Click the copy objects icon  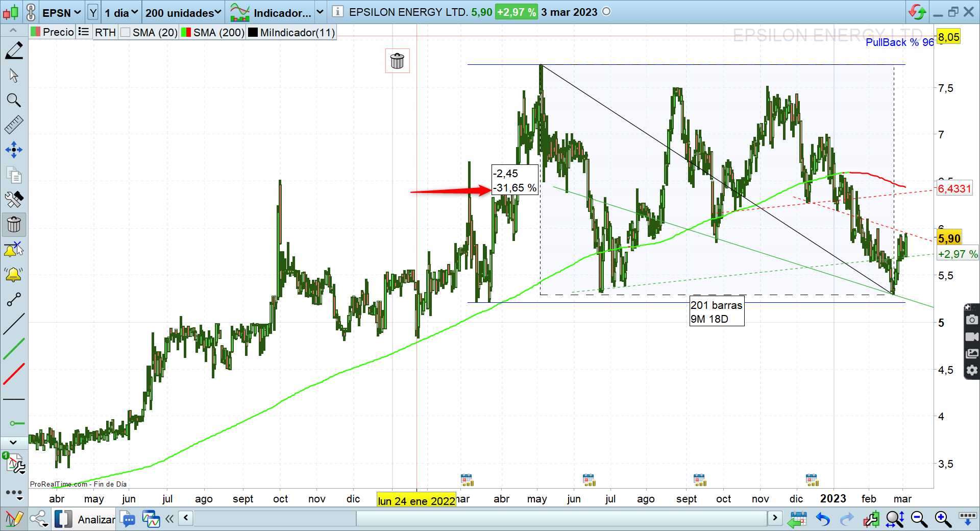coord(14,175)
